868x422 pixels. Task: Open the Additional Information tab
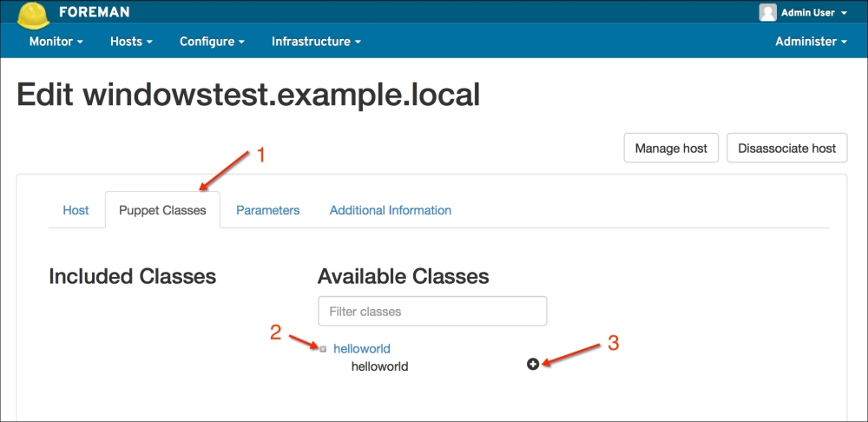[x=390, y=210]
